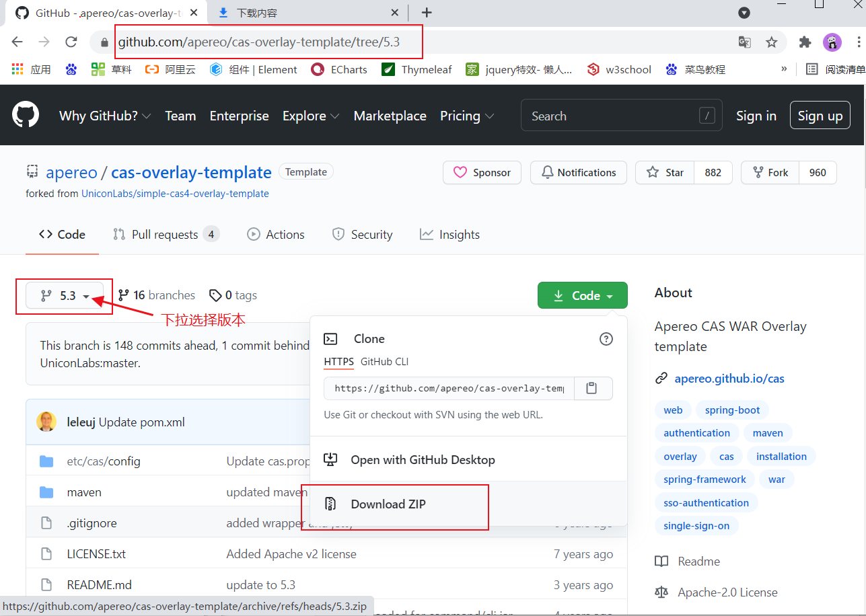Screen dimensions: 866x616
Task: Open the 草料 bookmark
Action: (111, 69)
